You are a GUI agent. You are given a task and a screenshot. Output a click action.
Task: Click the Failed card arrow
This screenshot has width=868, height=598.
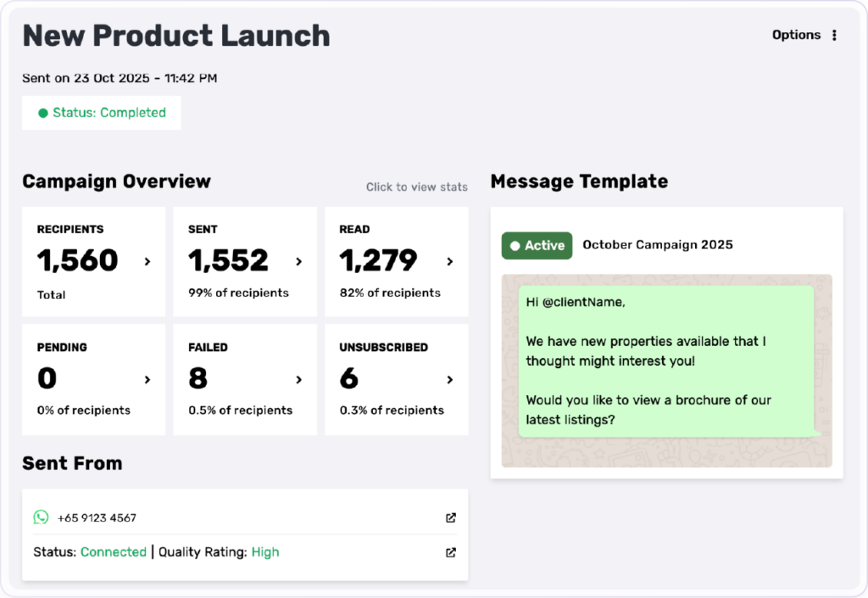click(x=298, y=379)
